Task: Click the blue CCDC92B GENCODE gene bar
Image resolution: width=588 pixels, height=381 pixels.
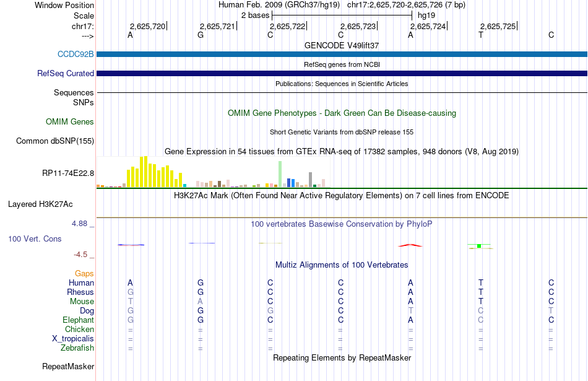Action: (x=342, y=54)
